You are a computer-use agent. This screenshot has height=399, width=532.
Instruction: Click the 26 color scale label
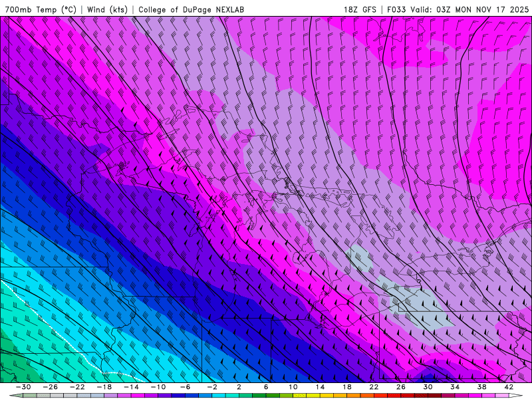(401, 387)
